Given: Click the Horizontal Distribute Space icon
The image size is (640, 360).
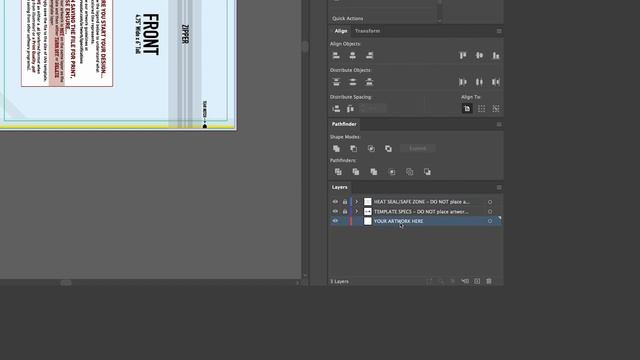Looking at the screenshot, I should (x=350, y=109).
